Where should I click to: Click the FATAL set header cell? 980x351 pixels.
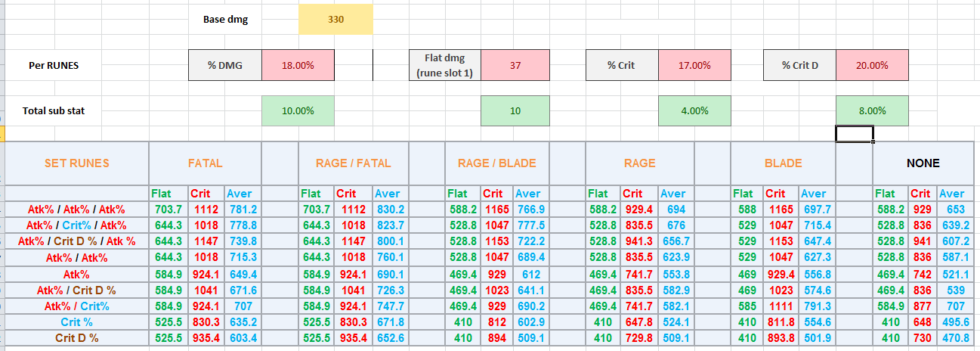pyautogui.click(x=205, y=163)
